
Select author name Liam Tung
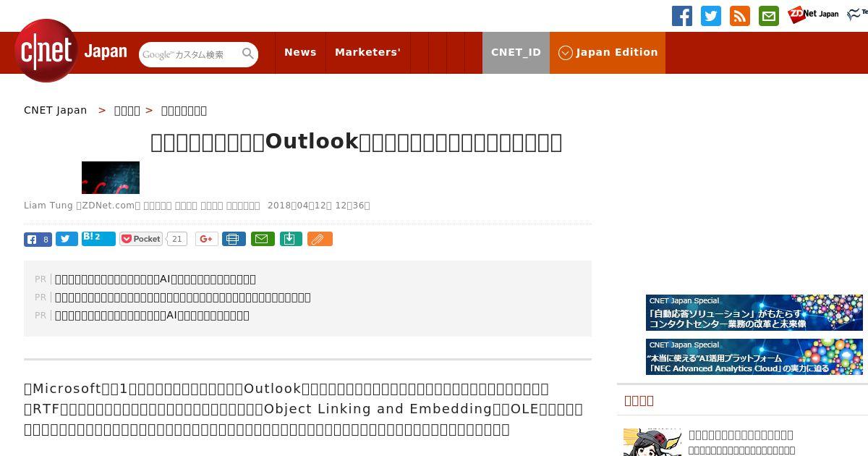click(48, 206)
